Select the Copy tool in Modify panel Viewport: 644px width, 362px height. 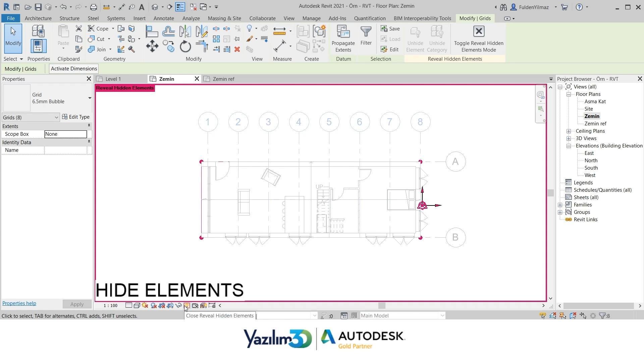coord(168,46)
